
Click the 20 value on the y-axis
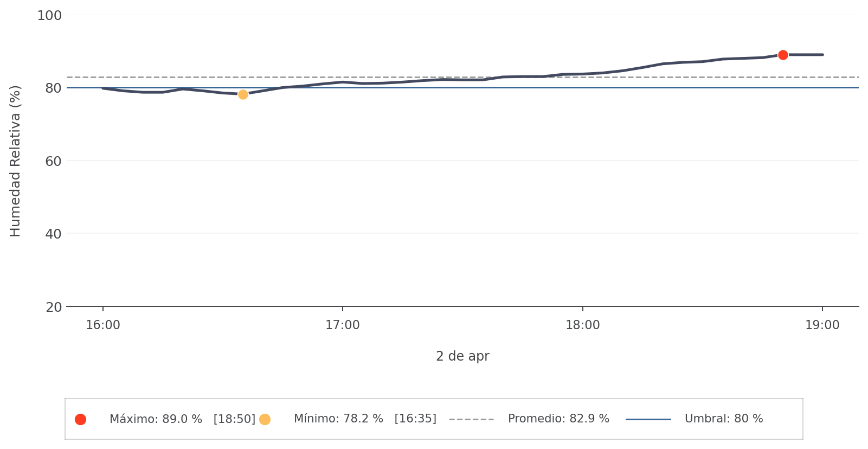coord(53,307)
